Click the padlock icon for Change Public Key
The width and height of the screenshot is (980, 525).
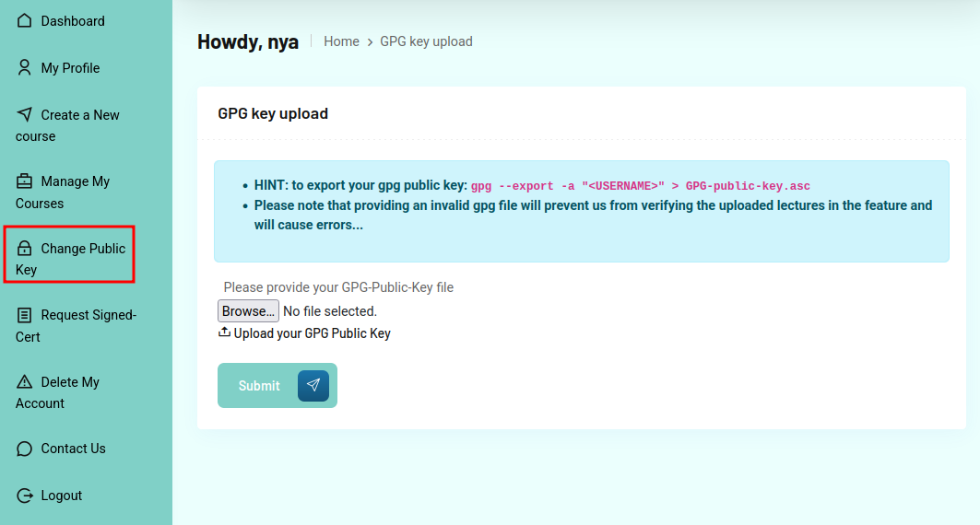[25, 249]
